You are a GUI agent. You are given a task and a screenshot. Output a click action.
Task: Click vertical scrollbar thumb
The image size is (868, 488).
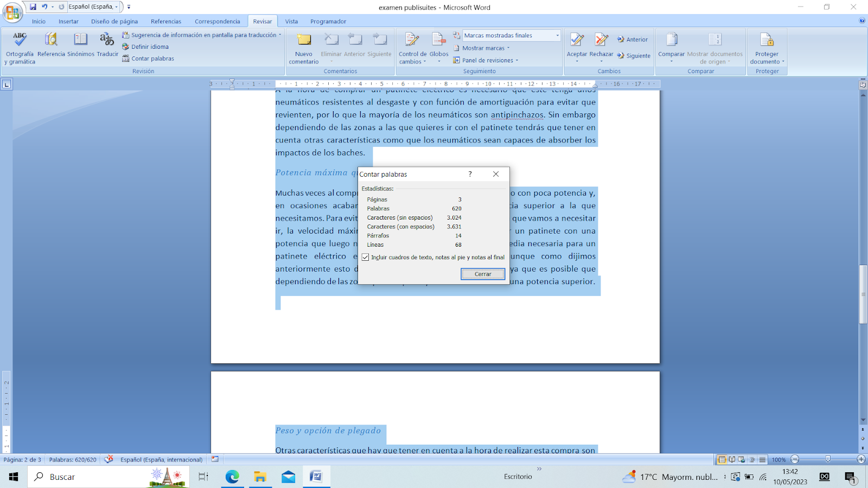863,294
